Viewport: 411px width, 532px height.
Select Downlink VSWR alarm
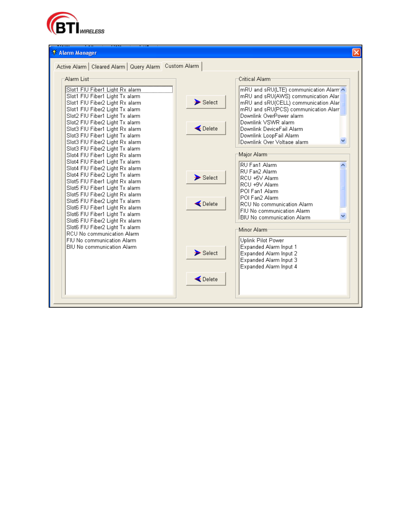coord(290,123)
